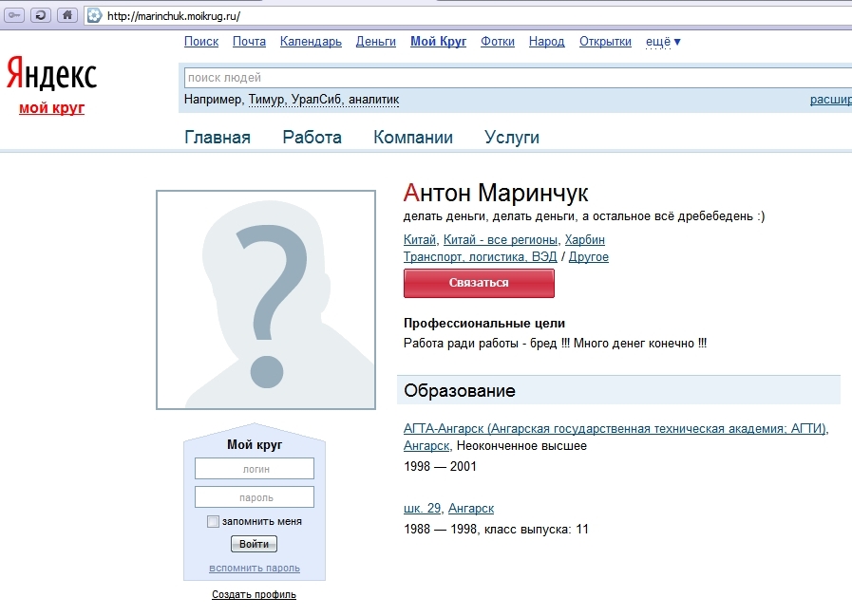Expand the ещё services dropdown
The width and height of the screenshot is (852, 616).
662,42
